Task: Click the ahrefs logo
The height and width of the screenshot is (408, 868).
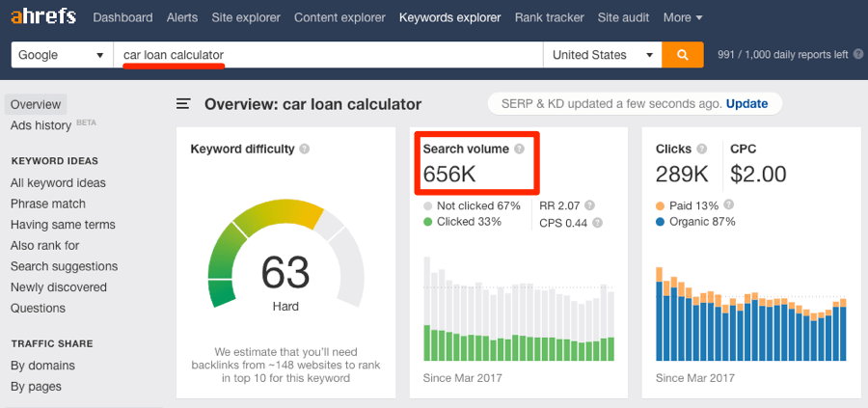Action: click(x=43, y=17)
